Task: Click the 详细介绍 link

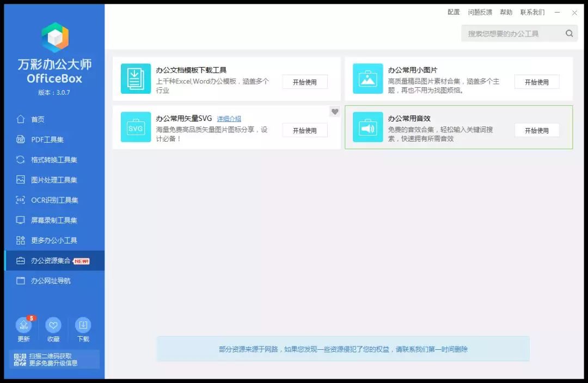Action: [x=229, y=119]
